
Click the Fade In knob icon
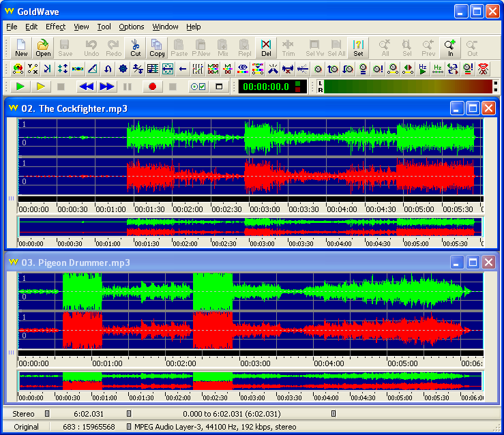tap(333, 69)
